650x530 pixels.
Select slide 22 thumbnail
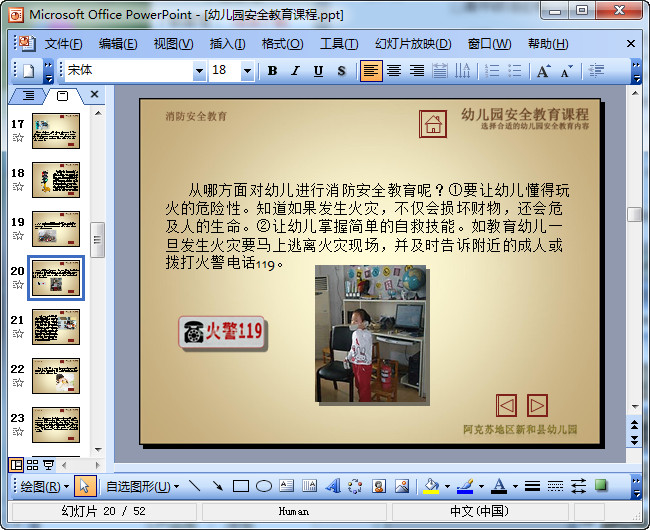coord(56,376)
